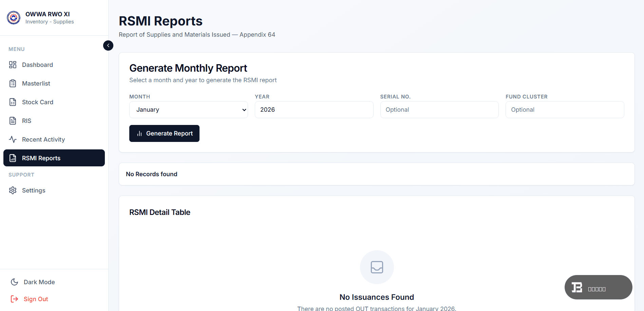Open Recent Activity
The width and height of the screenshot is (644, 311).
pos(54,140)
